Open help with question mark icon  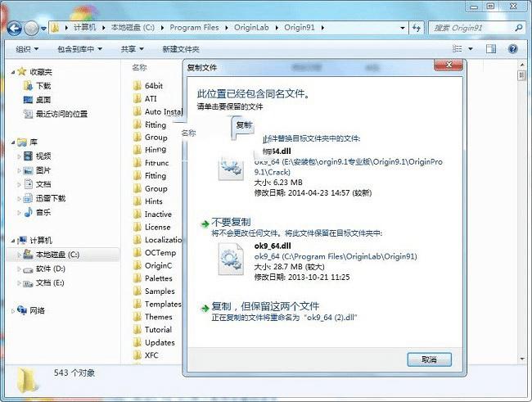[513, 49]
